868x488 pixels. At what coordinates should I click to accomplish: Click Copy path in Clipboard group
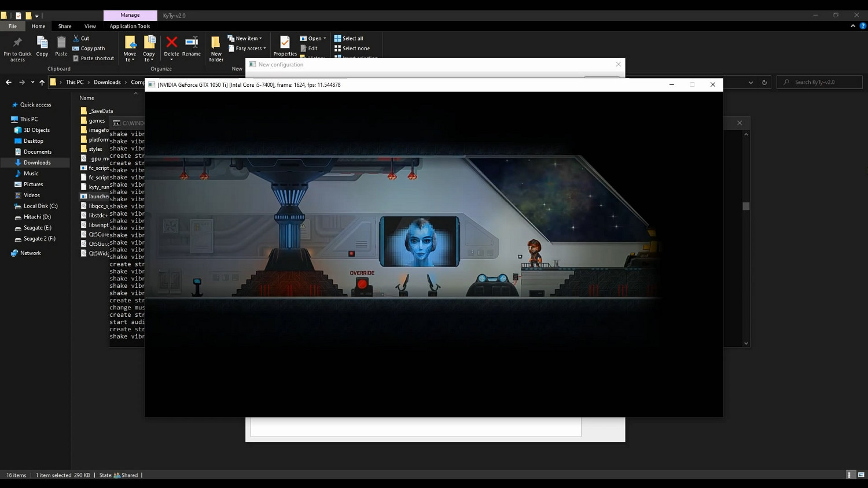pos(89,49)
